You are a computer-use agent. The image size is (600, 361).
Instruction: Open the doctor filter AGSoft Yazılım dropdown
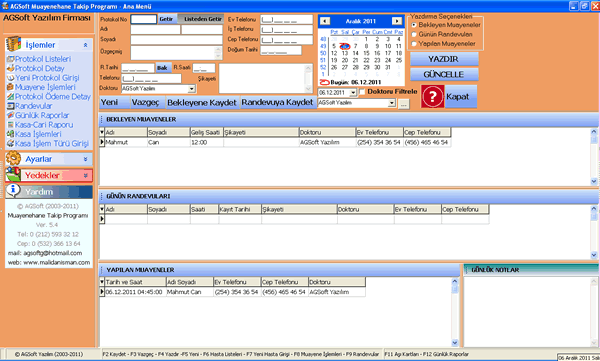(391, 103)
